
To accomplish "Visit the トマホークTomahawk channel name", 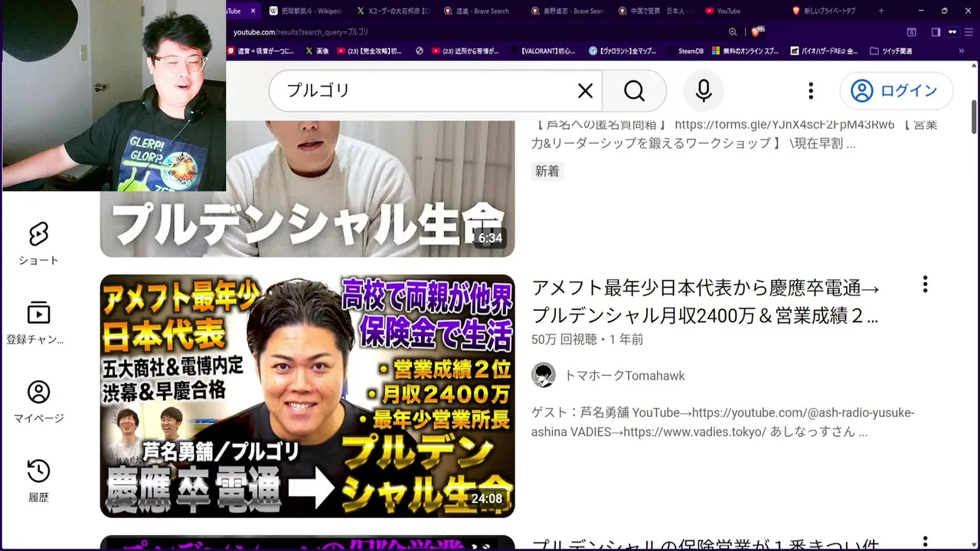I will pyautogui.click(x=624, y=376).
